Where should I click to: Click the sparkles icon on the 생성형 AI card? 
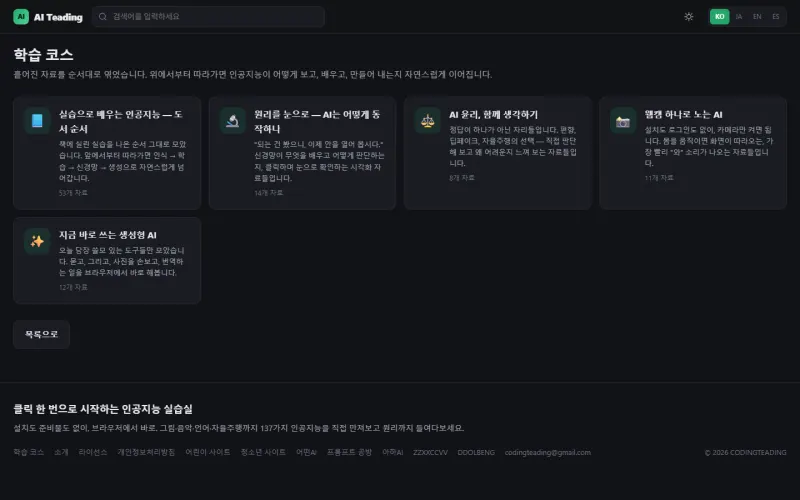[x=37, y=241]
